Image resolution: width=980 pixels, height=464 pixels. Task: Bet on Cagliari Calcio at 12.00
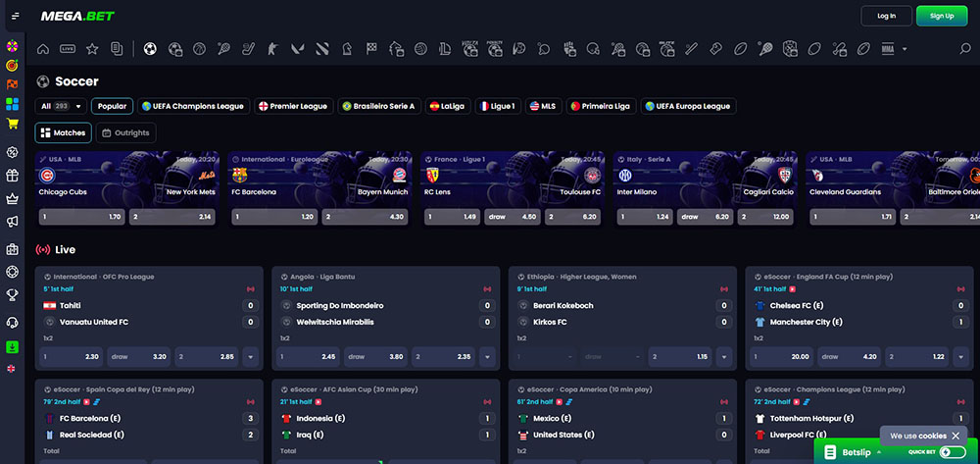(x=765, y=217)
